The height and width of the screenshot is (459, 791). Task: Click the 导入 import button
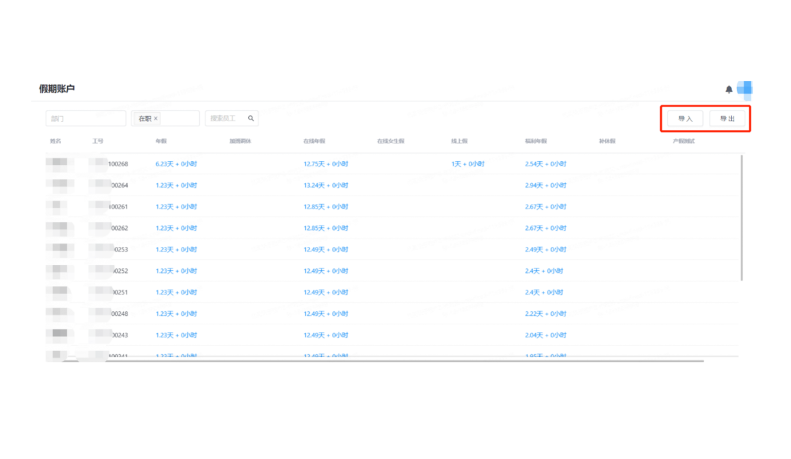point(685,118)
